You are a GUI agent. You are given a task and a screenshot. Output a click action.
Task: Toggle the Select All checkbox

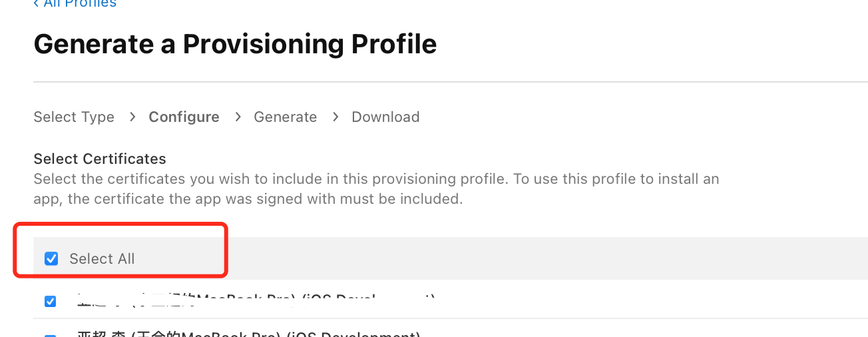click(51, 258)
